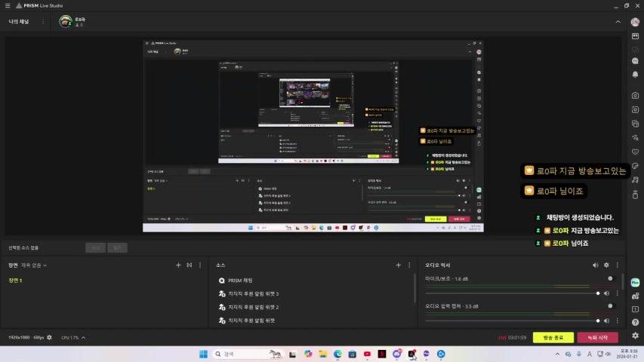Open output settings gear next to 60fps
The height and width of the screenshot is (362, 644).
[x=49, y=337]
